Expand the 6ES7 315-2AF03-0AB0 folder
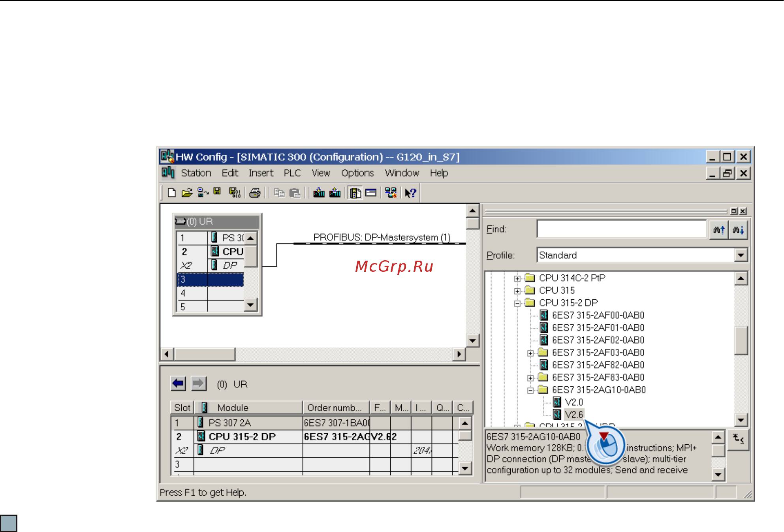 pos(530,353)
